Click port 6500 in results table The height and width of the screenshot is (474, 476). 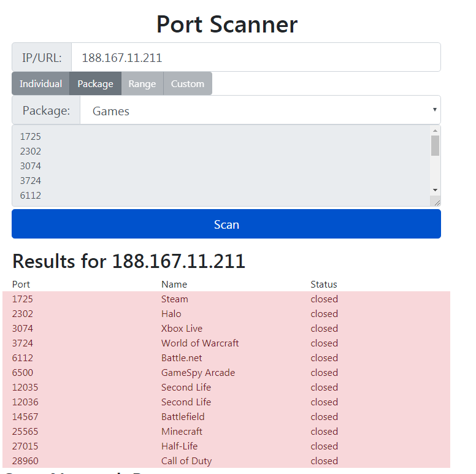[x=23, y=373]
